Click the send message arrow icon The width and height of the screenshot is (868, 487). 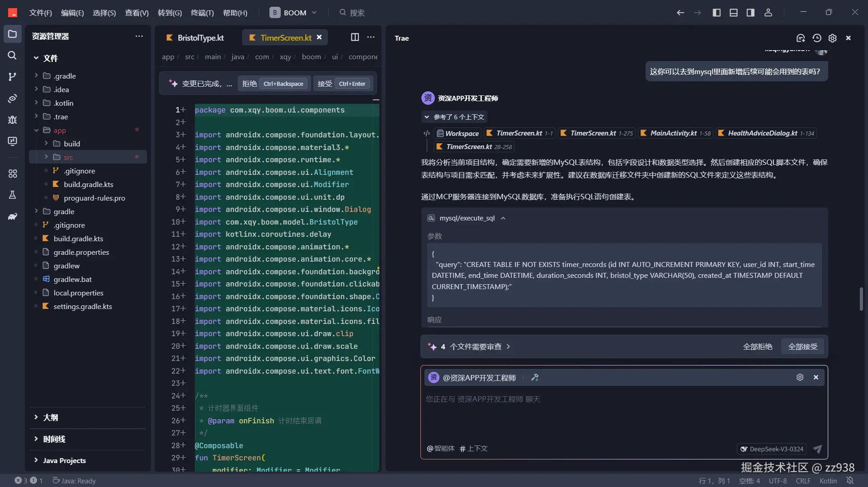(x=817, y=449)
